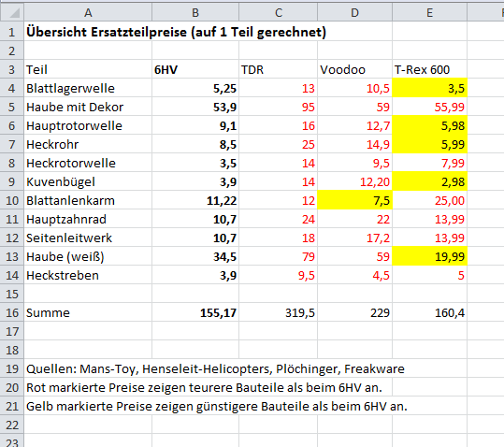The width and height of the screenshot is (504, 447).
Task: Click the T-Rex sum '160,4'
Action: (x=429, y=312)
